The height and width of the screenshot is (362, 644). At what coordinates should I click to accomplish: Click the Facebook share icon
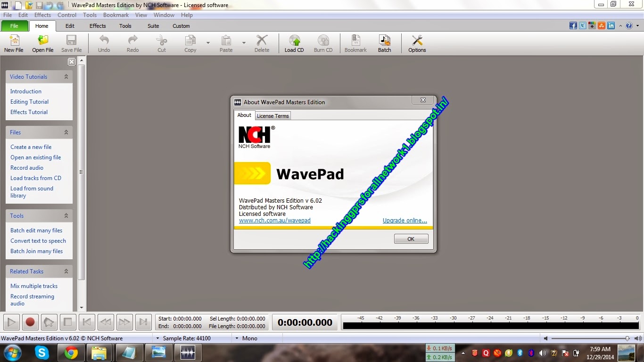click(573, 26)
